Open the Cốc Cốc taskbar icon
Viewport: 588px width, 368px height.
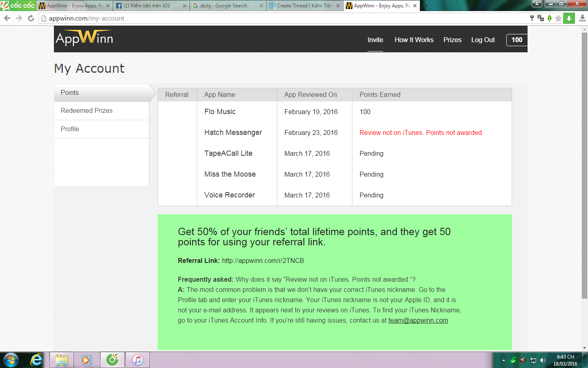[112, 360]
